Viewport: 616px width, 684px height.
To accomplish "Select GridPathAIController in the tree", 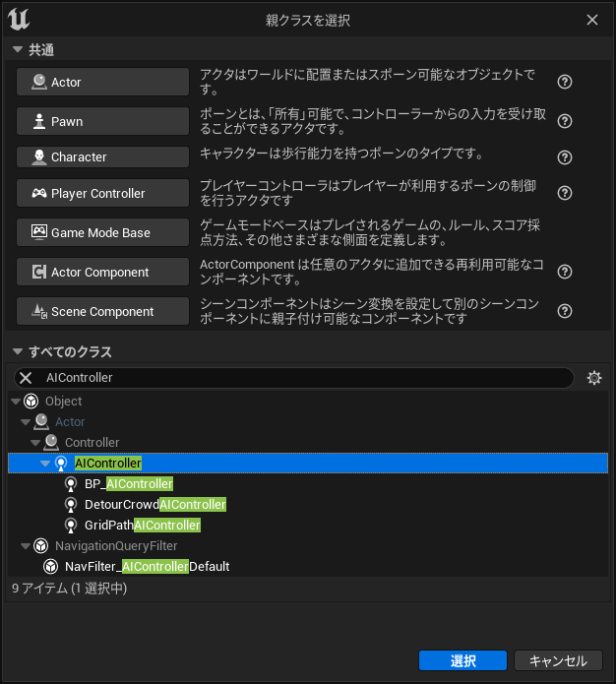I will pyautogui.click(x=143, y=526).
